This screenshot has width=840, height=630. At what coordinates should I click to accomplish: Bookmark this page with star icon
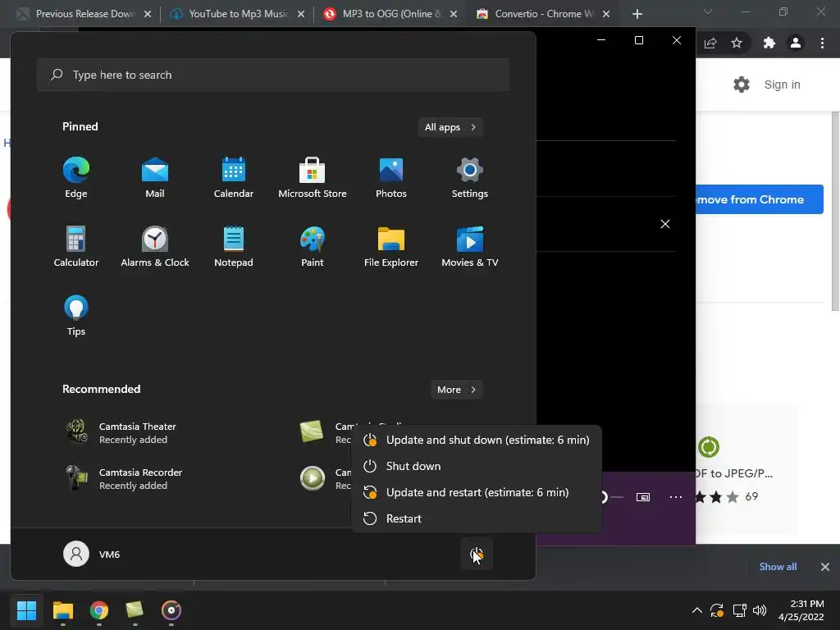click(x=737, y=43)
